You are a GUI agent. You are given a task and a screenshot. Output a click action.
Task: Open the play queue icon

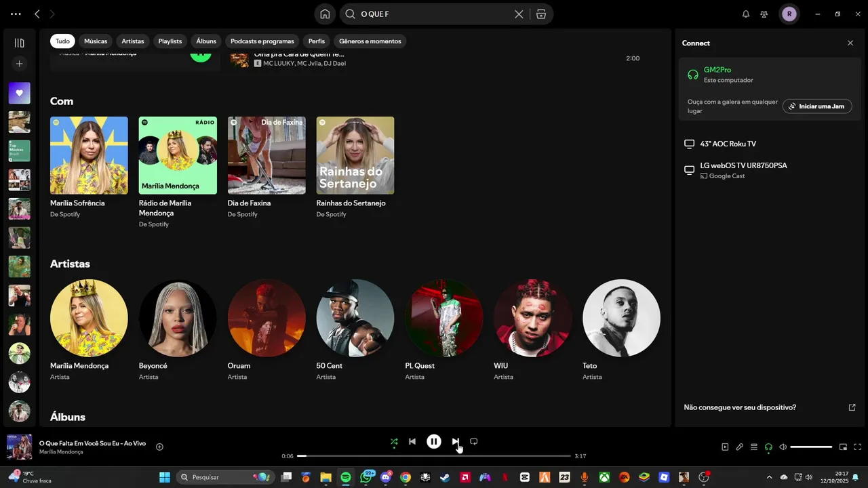click(754, 447)
